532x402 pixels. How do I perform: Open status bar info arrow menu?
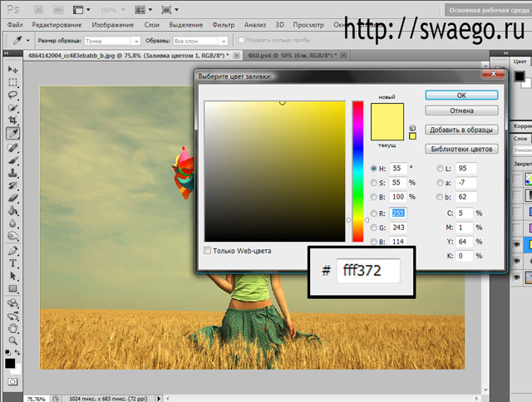tap(159, 399)
